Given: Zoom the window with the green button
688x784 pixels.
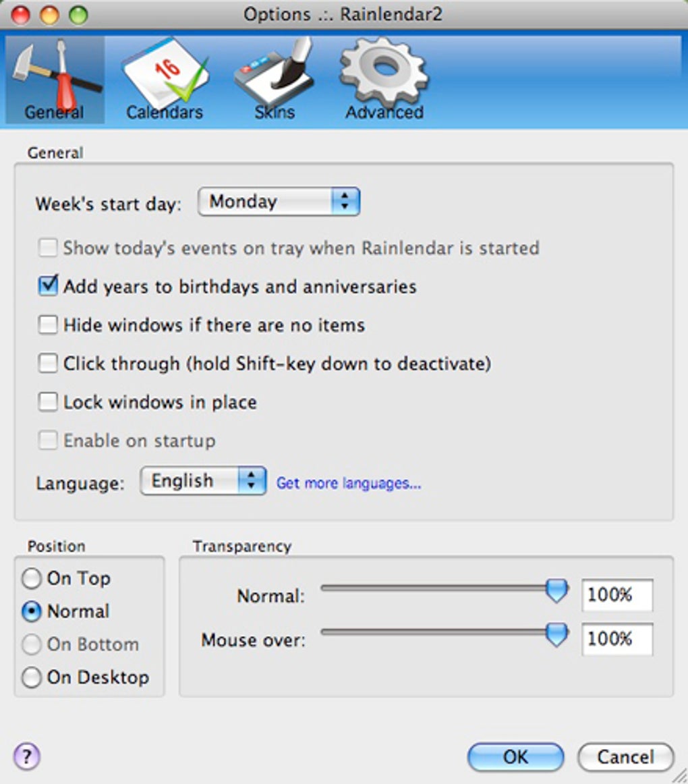Looking at the screenshot, I should (x=78, y=15).
